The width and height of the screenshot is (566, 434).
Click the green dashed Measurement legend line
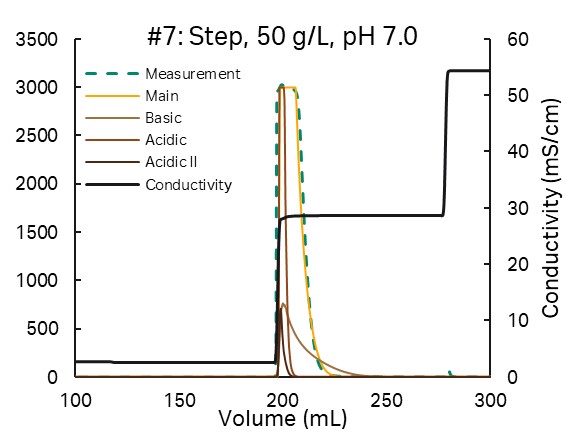click(112, 74)
